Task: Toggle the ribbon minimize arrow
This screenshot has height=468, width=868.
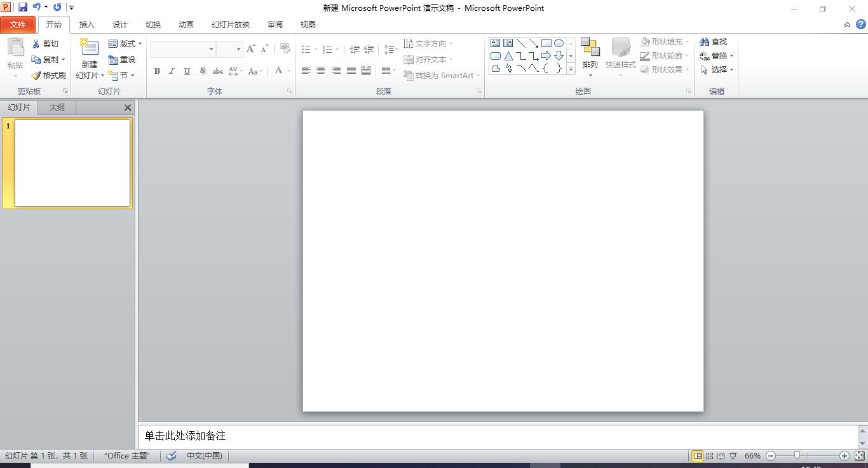Action: (847, 25)
